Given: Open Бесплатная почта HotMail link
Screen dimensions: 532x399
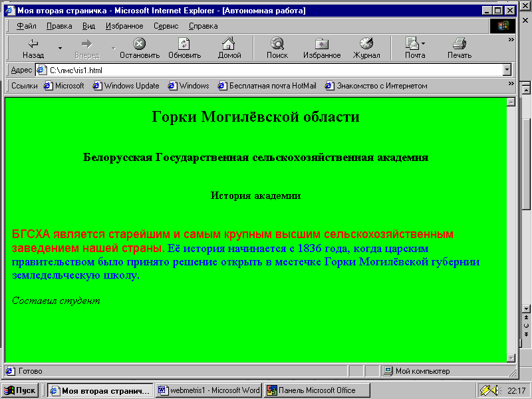Looking at the screenshot, I should coord(267,86).
